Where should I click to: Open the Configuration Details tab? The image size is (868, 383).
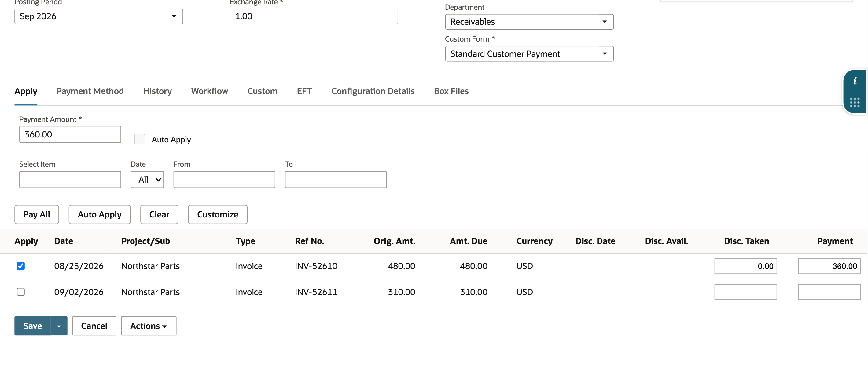point(373,91)
